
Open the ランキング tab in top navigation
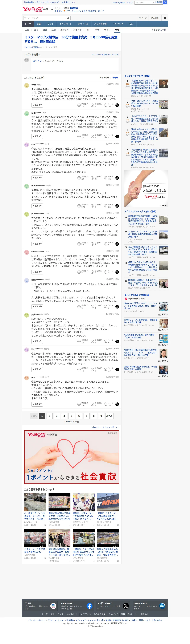coord(118,24)
